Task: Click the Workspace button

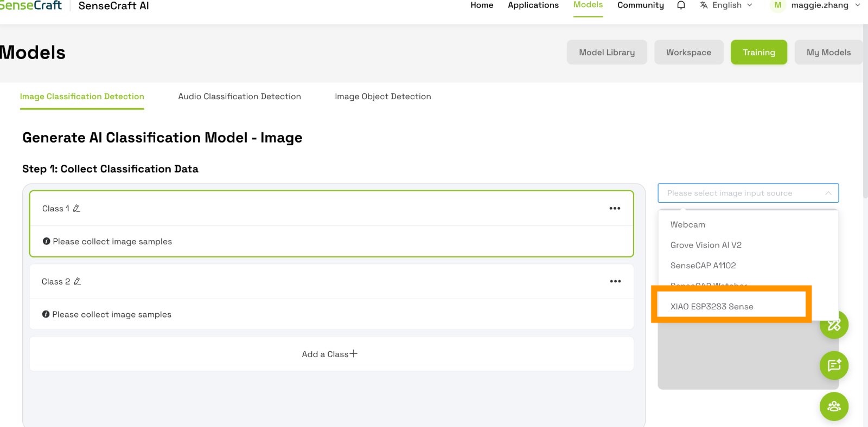Action: pyautogui.click(x=688, y=52)
